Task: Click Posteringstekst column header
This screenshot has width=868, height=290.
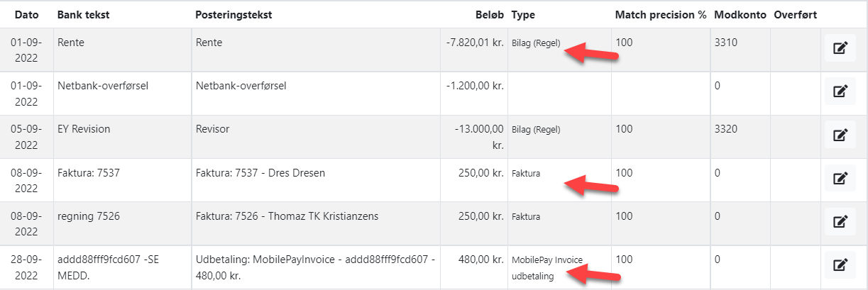Action: click(x=233, y=15)
